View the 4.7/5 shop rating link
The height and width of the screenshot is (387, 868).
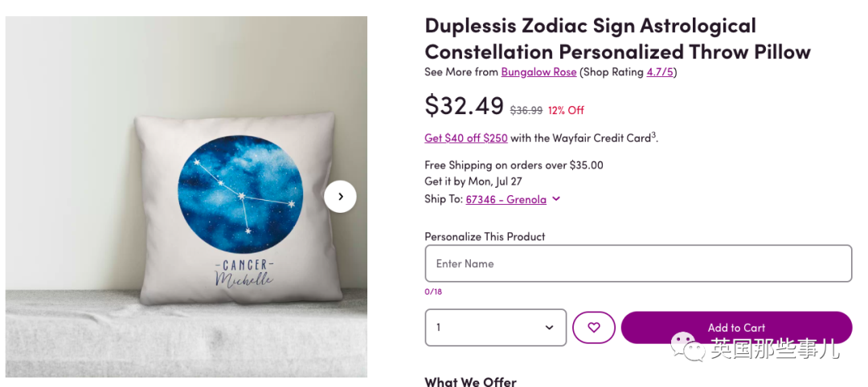tap(661, 72)
